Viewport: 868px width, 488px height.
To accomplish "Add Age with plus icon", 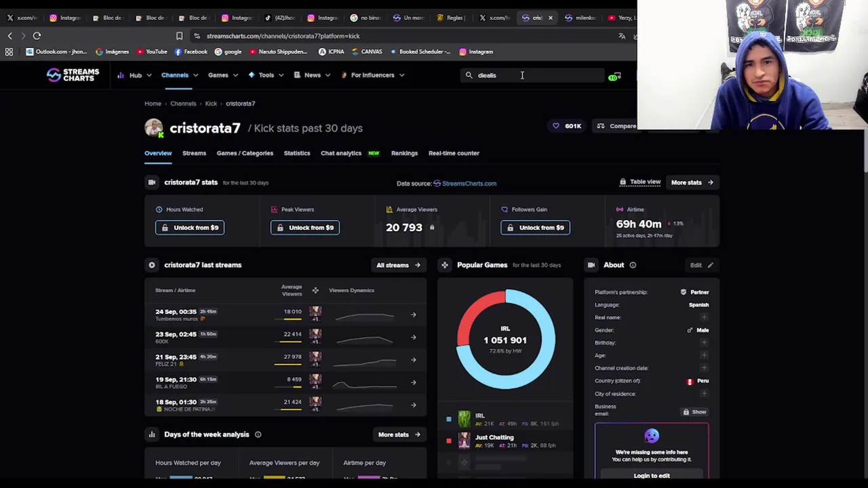I will point(704,355).
